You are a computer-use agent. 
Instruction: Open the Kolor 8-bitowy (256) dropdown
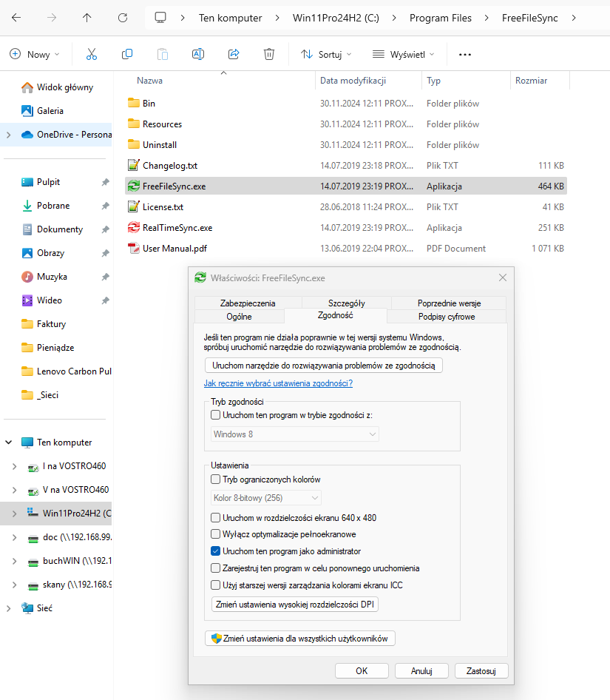click(x=266, y=498)
